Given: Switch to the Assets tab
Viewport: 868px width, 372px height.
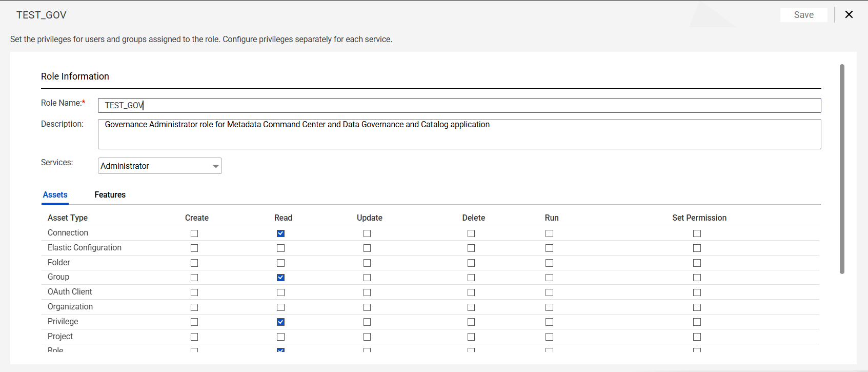Looking at the screenshot, I should [55, 194].
